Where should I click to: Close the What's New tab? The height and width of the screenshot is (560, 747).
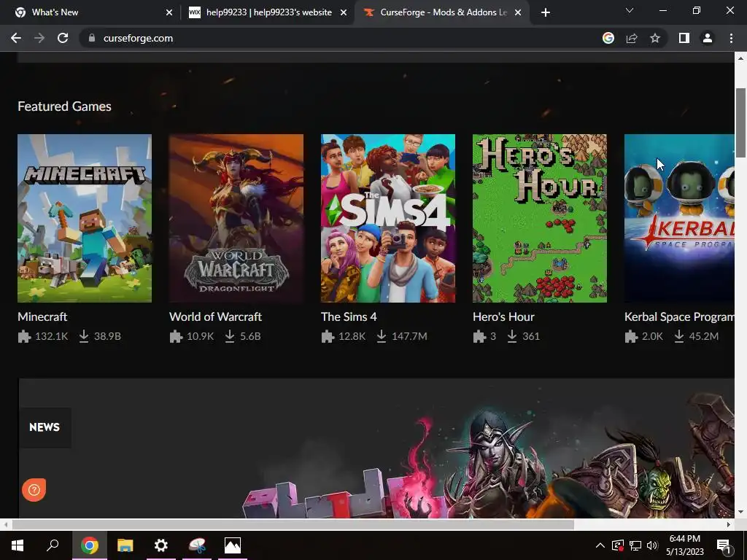click(169, 12)
